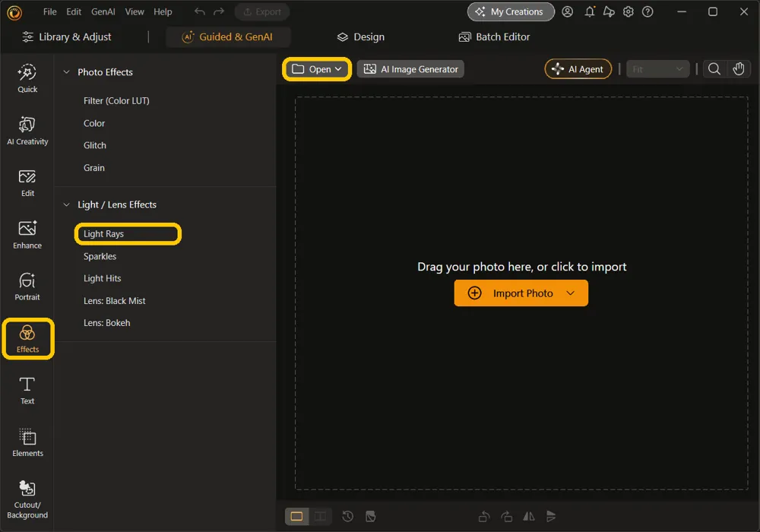The height and width of the screenshot is (532, 760).
Task: Open the View menu
Action: point(135,11)
